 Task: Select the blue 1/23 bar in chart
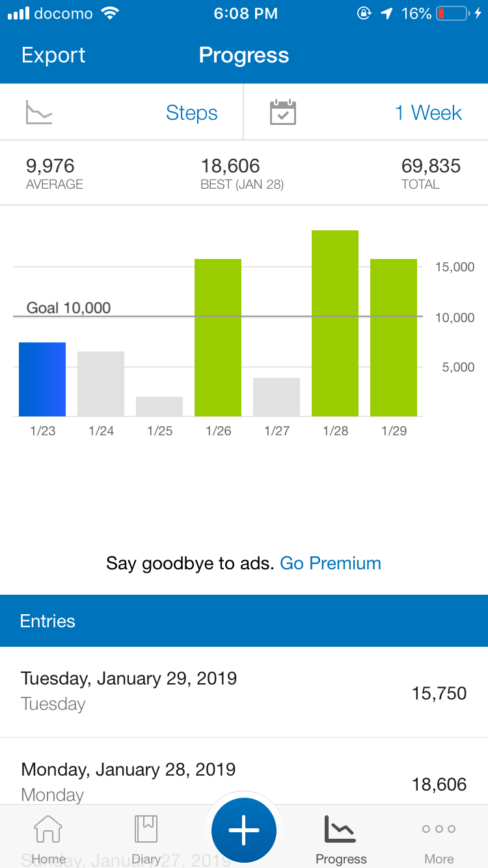point(42,379)
